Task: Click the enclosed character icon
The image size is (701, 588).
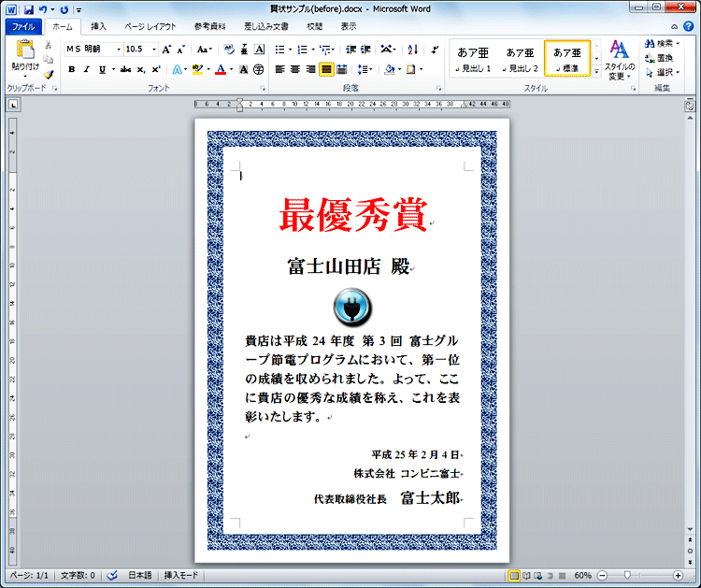Action: [258, 69]
